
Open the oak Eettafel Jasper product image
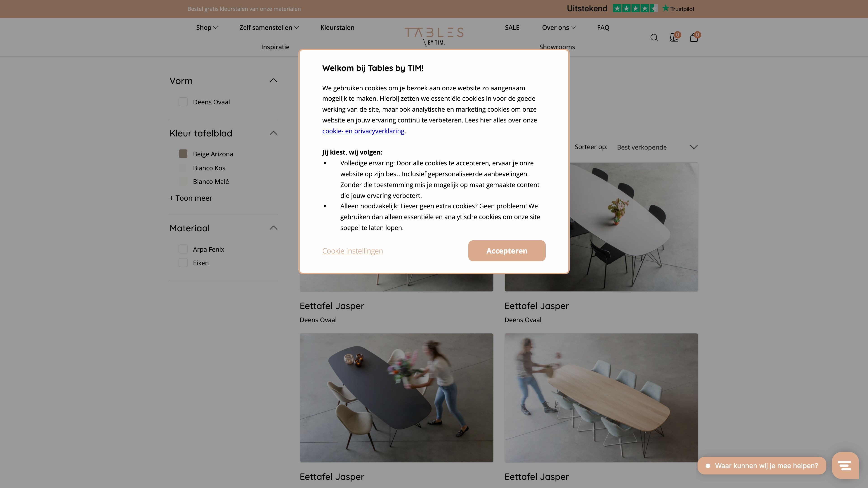point(601,397)
